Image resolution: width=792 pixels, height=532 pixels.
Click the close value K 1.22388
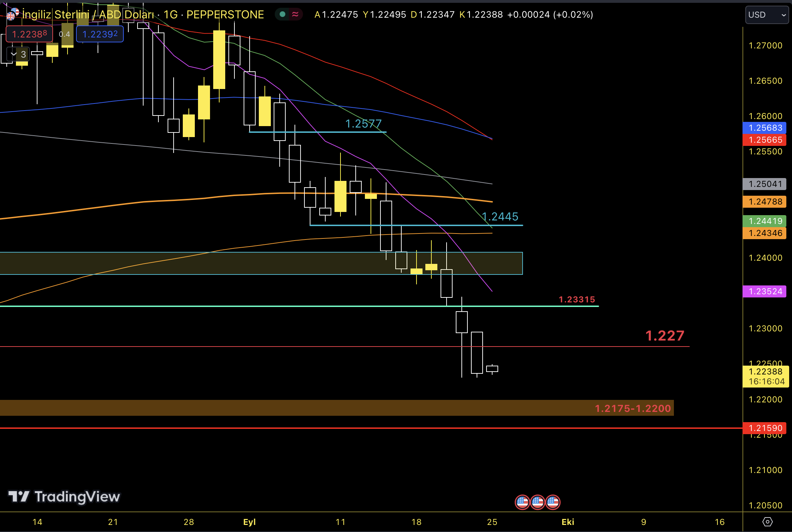[x=481, y=14]
